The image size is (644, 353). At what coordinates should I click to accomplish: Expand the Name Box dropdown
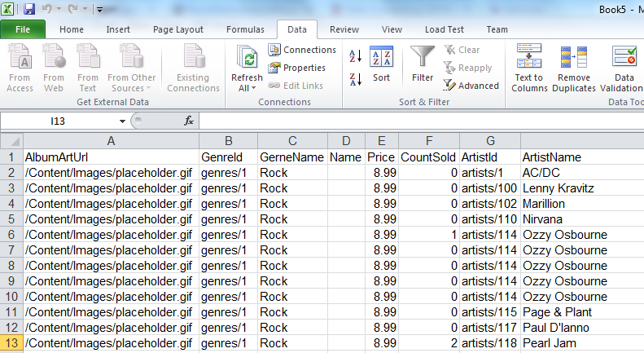(122, 121)
